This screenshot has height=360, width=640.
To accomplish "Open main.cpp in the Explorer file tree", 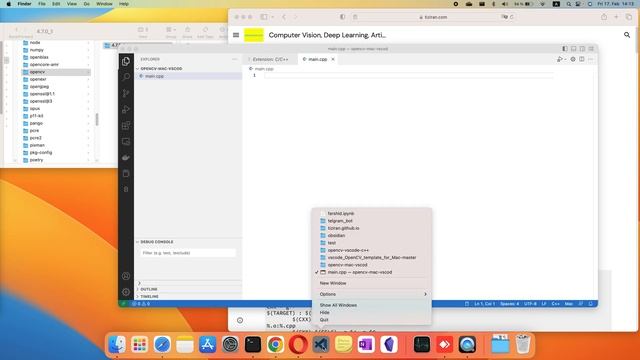I will 188,76.
